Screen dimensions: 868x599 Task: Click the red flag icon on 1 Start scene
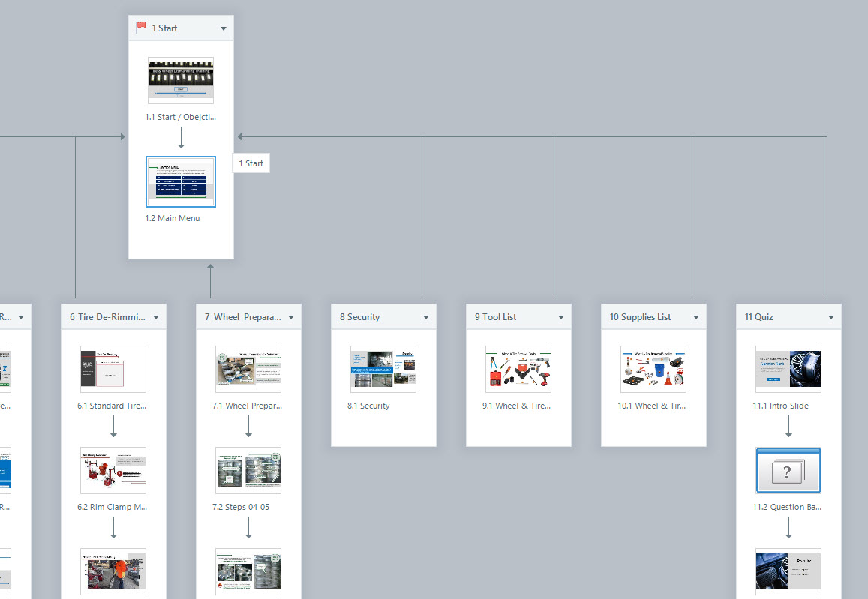[x=140, y=27]
